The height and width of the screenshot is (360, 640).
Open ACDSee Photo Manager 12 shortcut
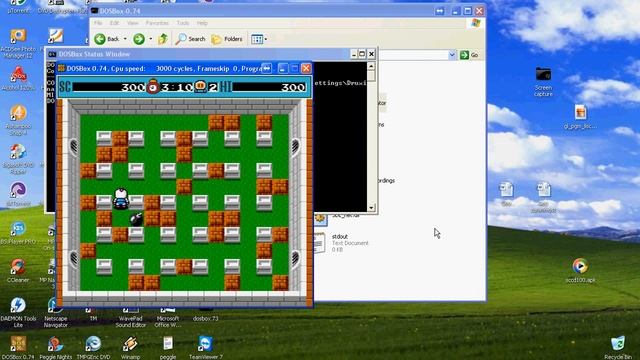pyautogui.click(x=18, y=44)
